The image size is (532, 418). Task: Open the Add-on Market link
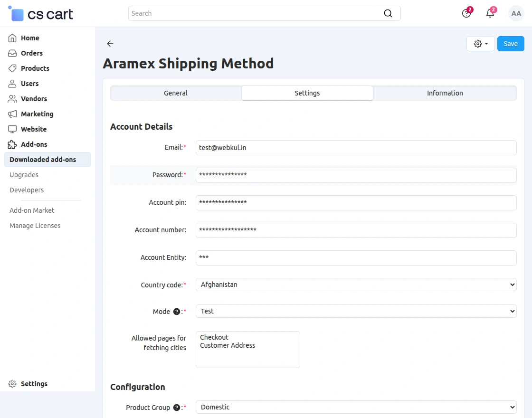[x=32, y=210]
